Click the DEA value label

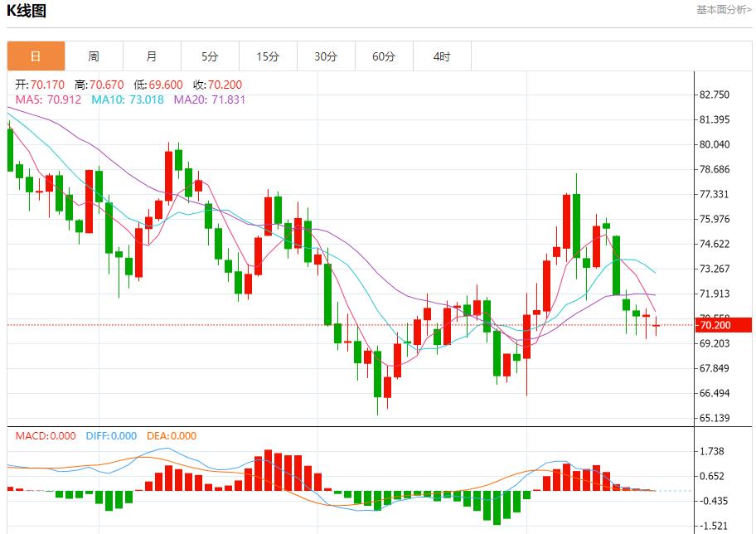172,435
